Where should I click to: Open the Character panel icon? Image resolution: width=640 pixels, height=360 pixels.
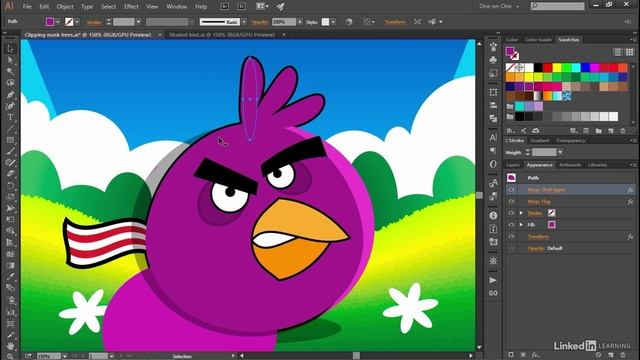click(493, 138)
